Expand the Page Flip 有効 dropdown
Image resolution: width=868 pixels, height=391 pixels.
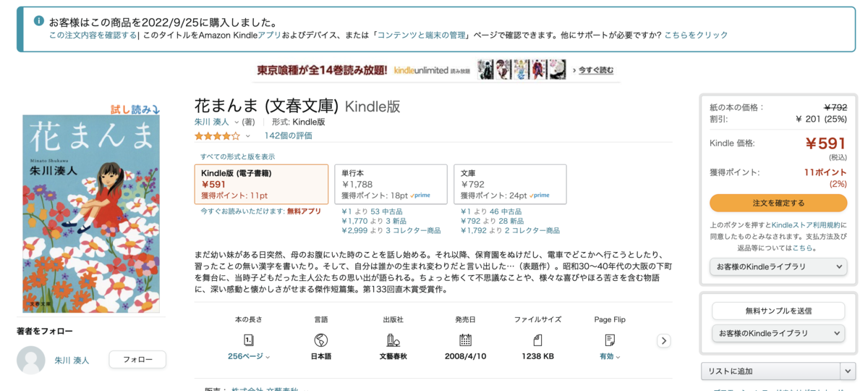(x=610, y=356)
